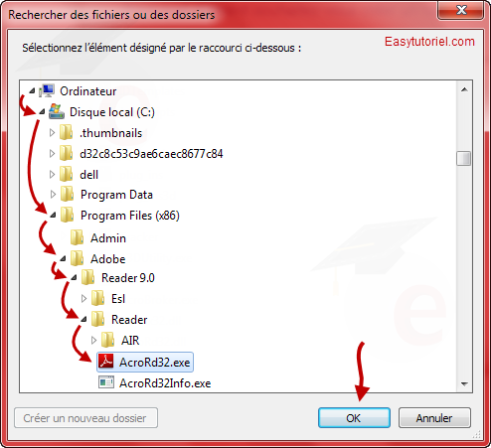Expand the d32c8c53c9ae6caec8677c84 folder

pyautogui.click(x=52, y=154)
